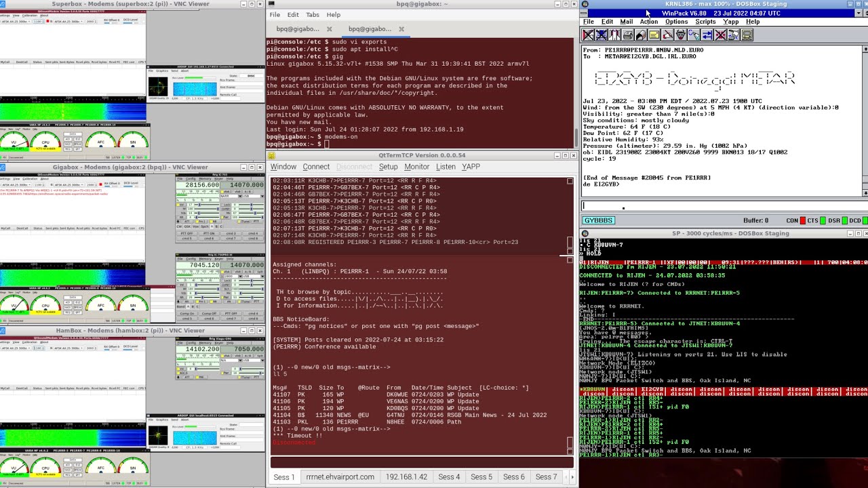Toggle NR checkbox in Gigabox Rig IC-705
Image resolution: width=868 pixels, height=488 pixels.
[x=180, y=217]
